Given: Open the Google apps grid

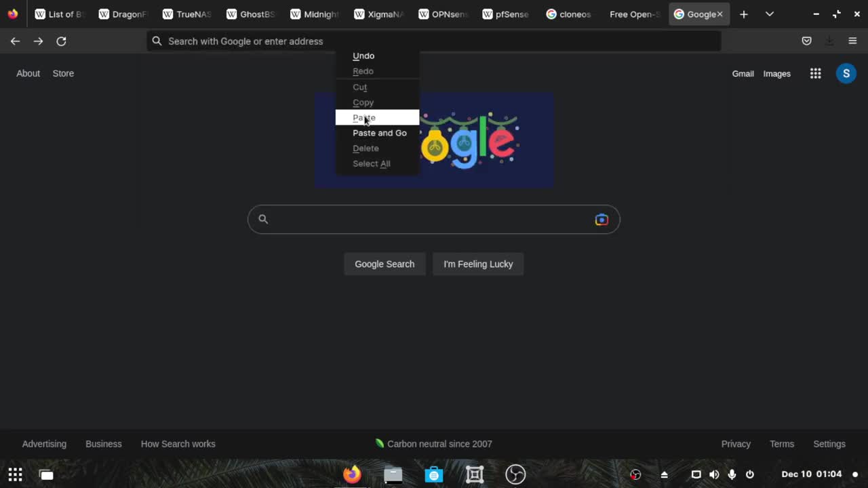Looking at the screenshot, I should point(816,73).
